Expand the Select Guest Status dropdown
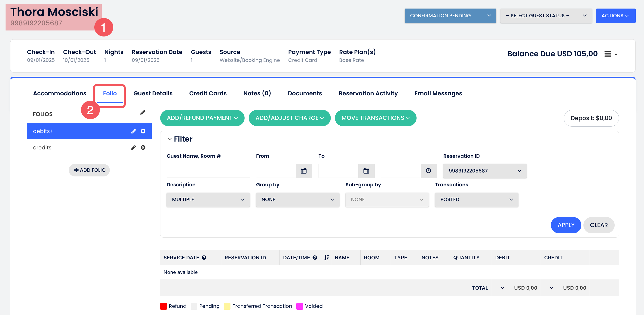The width and height of the screenshot is (644, 315). [546, 16]
